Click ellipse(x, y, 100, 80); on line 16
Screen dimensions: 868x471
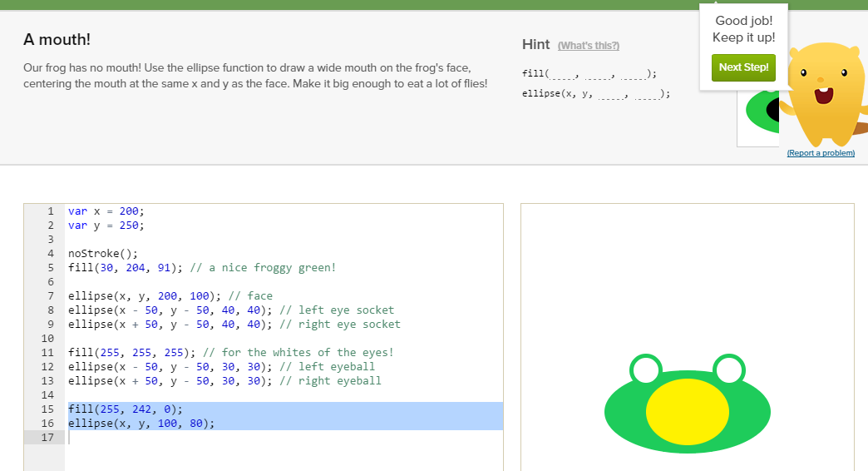(x=141, y=424)
